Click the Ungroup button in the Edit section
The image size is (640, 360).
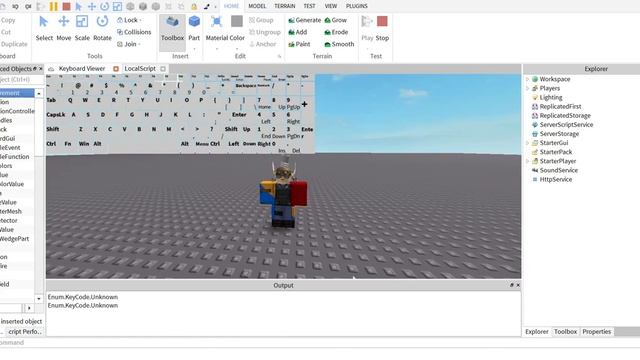265,32
